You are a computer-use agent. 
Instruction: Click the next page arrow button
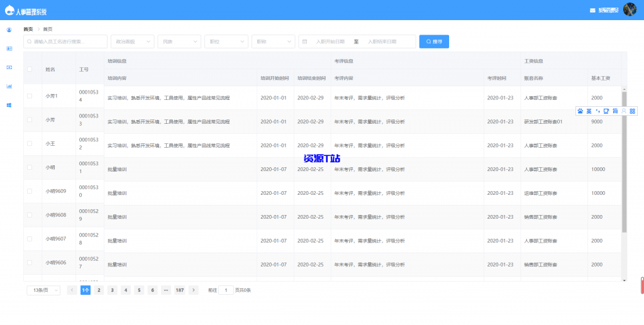[x=194, y=290]
